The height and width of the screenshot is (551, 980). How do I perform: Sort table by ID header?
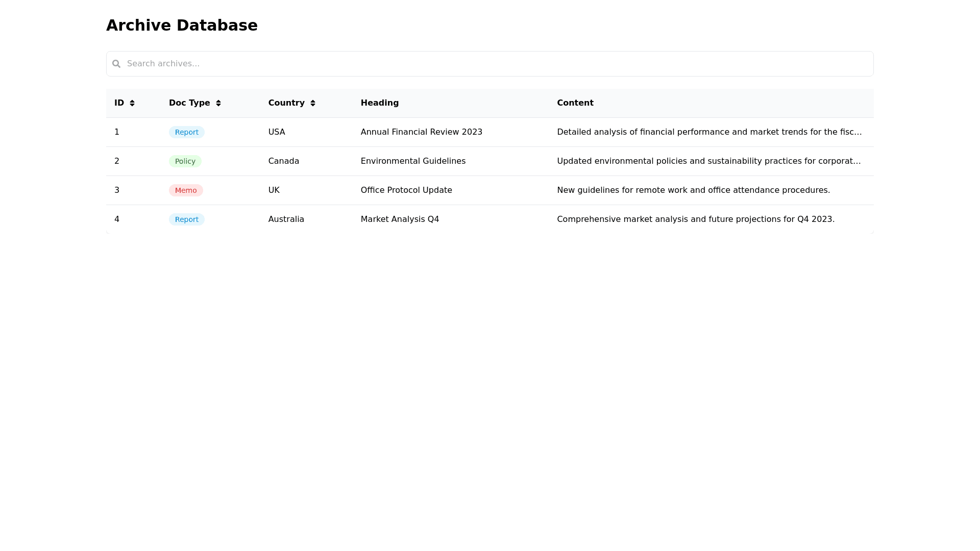[x=119, y=103]
